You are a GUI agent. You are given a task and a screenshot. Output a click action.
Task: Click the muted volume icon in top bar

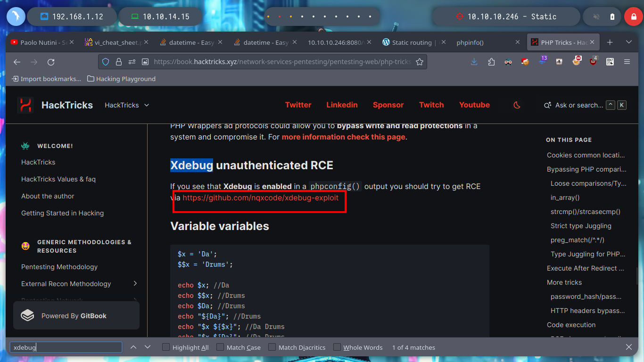pyautogui.click(x=596, y=16)
